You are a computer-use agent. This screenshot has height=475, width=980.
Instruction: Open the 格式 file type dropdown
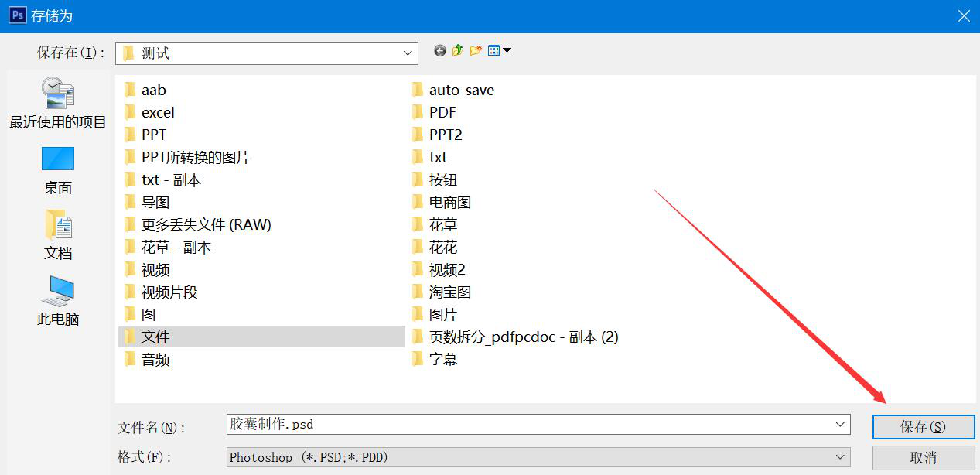840,457
